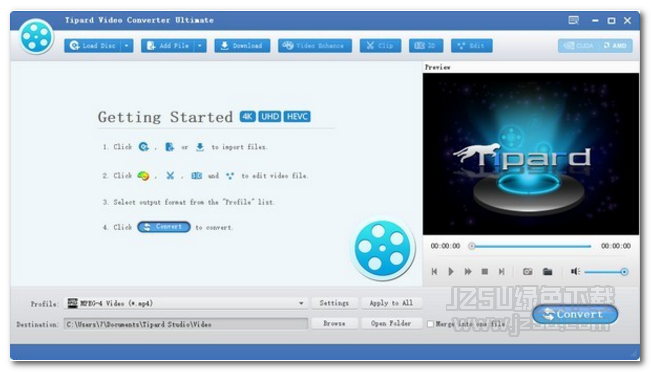Browse for destination folder
Screen dimensions: 651x372
[x=334, y=323]
